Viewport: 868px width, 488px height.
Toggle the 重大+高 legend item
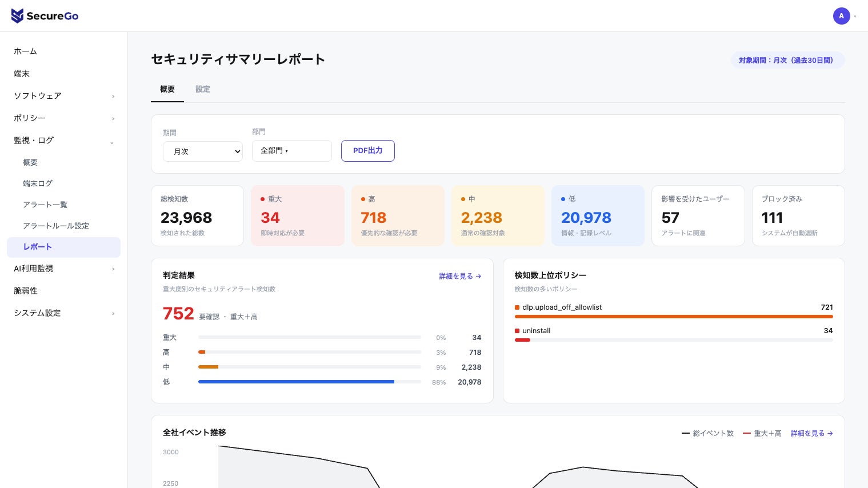click(x=762, y=434)
